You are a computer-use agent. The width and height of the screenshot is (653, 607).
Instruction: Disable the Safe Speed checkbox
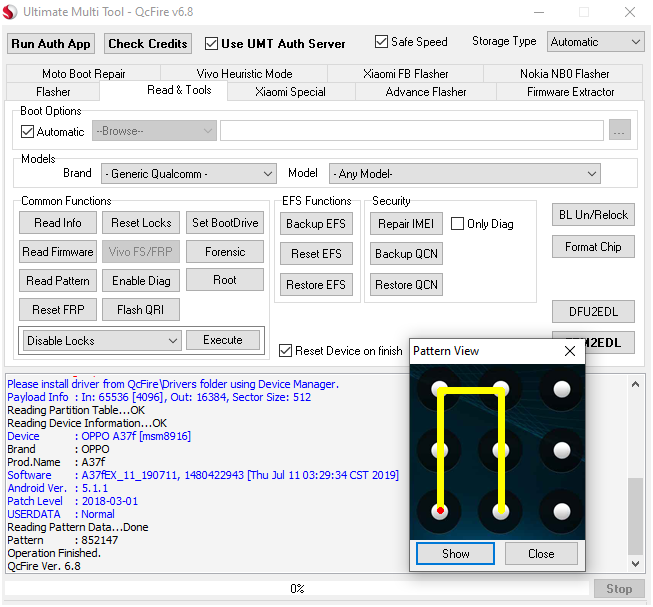381,42
